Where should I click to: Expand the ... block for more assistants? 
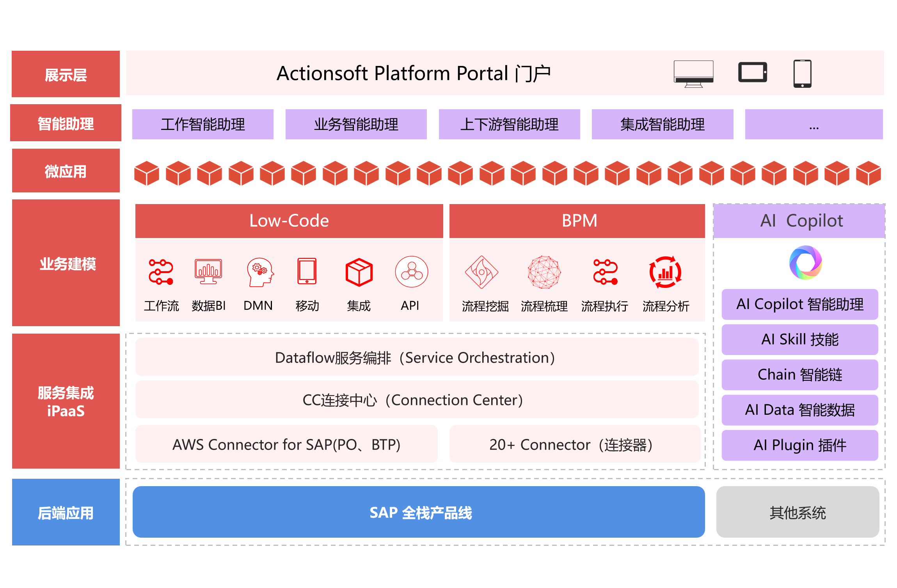tap(813, 124)
